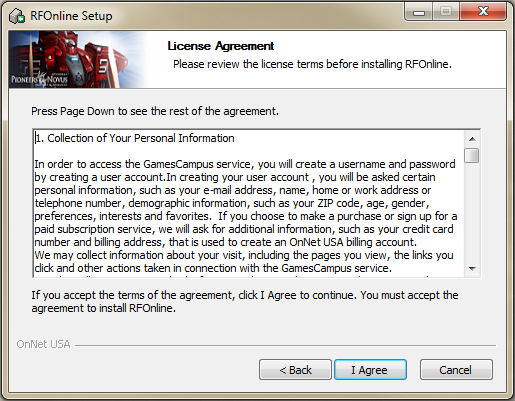Click the 'Press Page Down' instruction text
The image size is (515, 401).
155,111
